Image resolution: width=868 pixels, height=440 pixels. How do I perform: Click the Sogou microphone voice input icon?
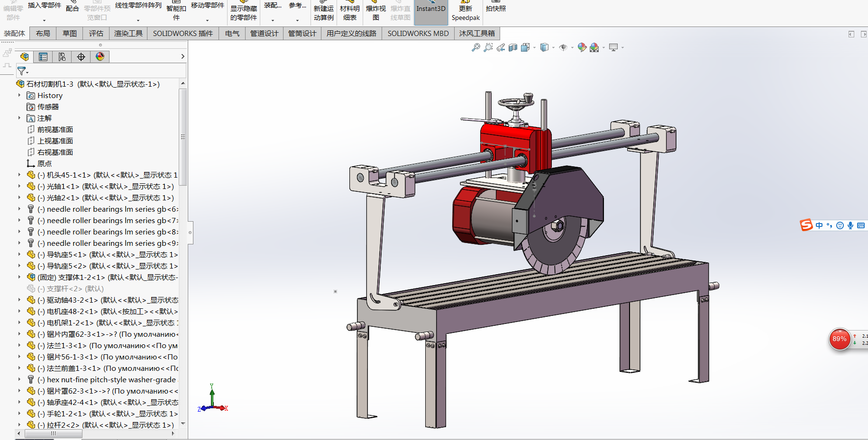pos(850,225)
